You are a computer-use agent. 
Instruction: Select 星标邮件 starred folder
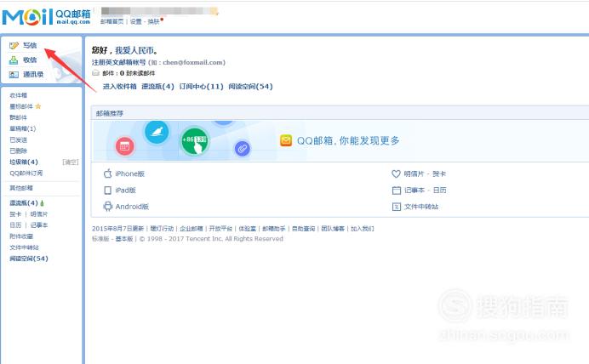(21, 106)
